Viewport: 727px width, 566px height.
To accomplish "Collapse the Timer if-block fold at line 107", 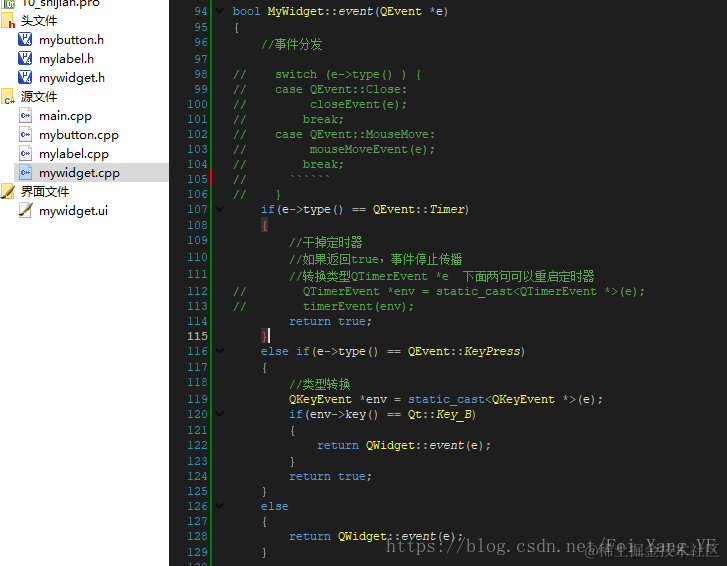I will (x=220, y=209).
